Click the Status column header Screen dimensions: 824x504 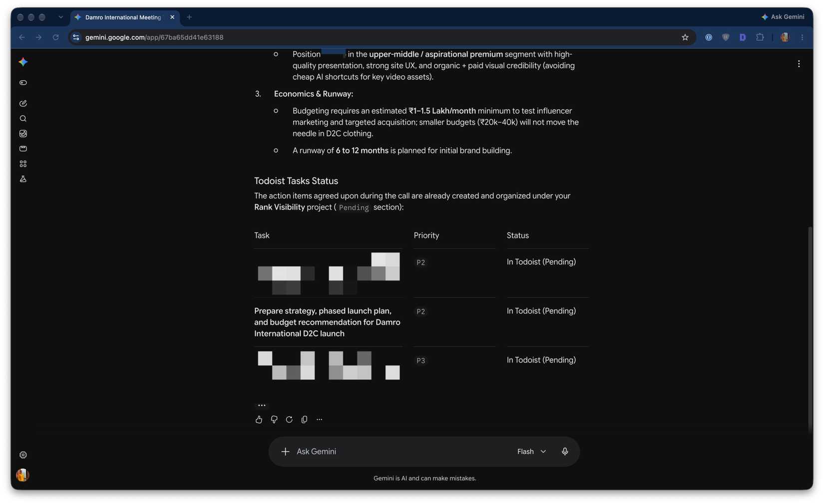coord(517,236)
